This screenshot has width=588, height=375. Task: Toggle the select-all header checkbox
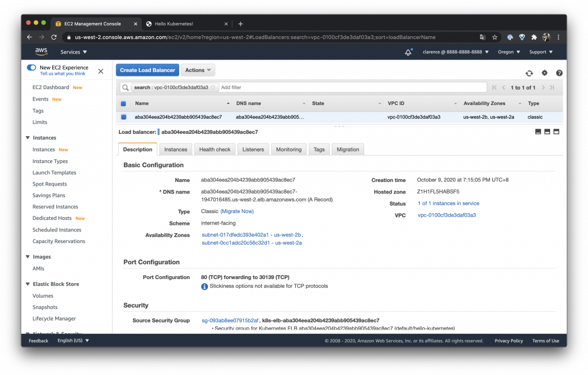click(123, 103)
